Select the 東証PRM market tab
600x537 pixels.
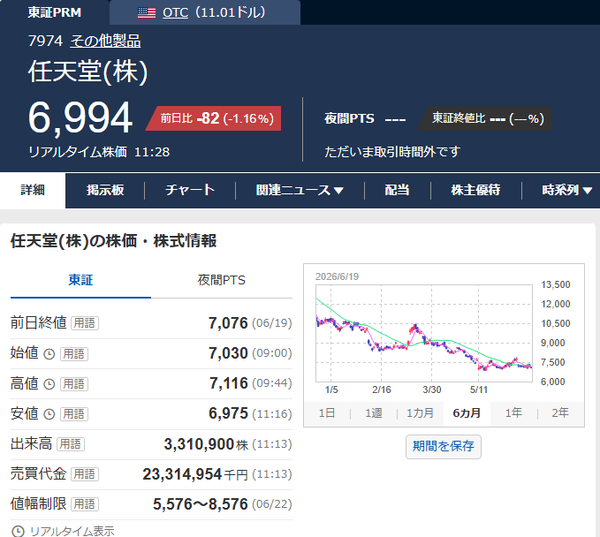click(54, 12)
